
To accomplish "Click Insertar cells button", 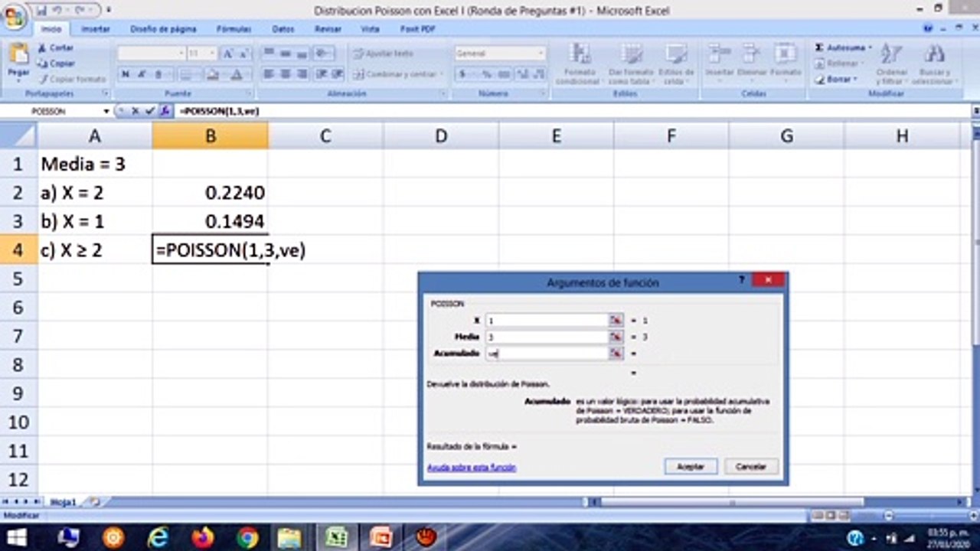I will 720,61.
